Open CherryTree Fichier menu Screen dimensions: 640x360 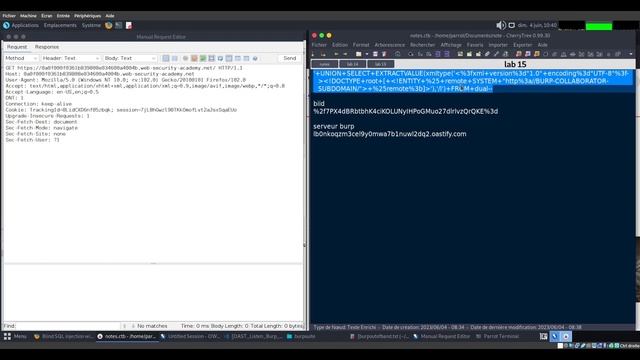coord(319,45)
